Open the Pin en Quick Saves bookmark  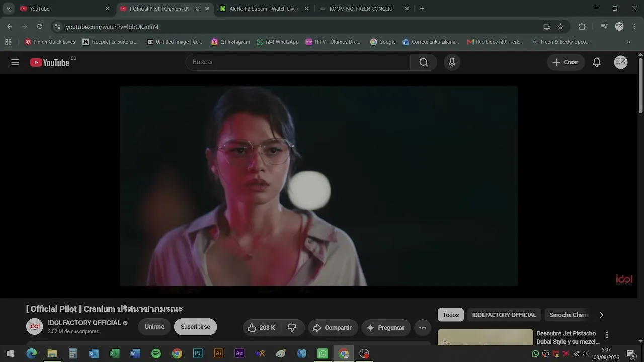point(50,42)
